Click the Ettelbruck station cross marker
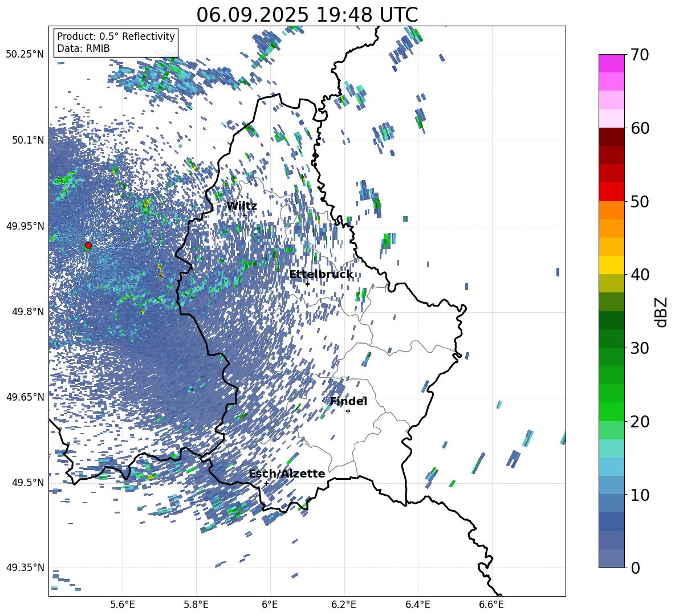Viewport: 675px width, 616px height. tap(307, 284)
